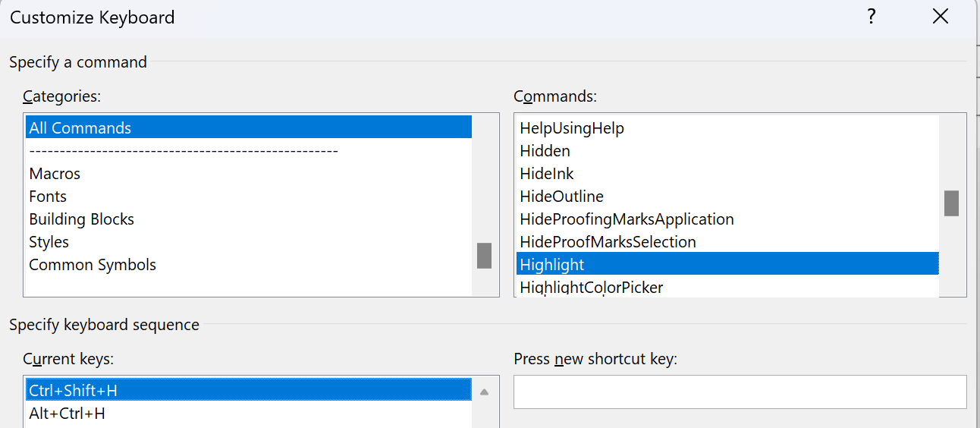Select the HideProofingMarksApplication command
The height and width of the screenshot is (428, 980).
(x=627, y=219)
